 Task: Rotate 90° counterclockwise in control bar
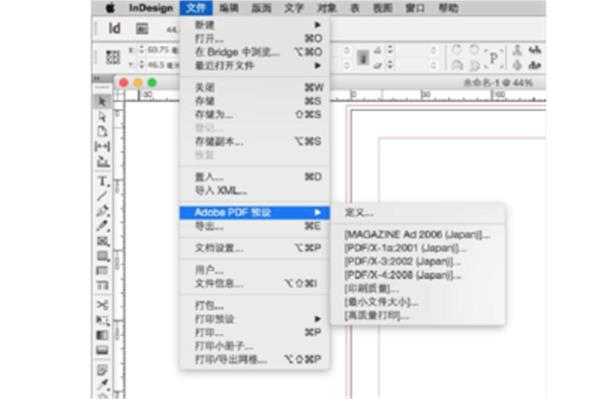tap(474, 50)
